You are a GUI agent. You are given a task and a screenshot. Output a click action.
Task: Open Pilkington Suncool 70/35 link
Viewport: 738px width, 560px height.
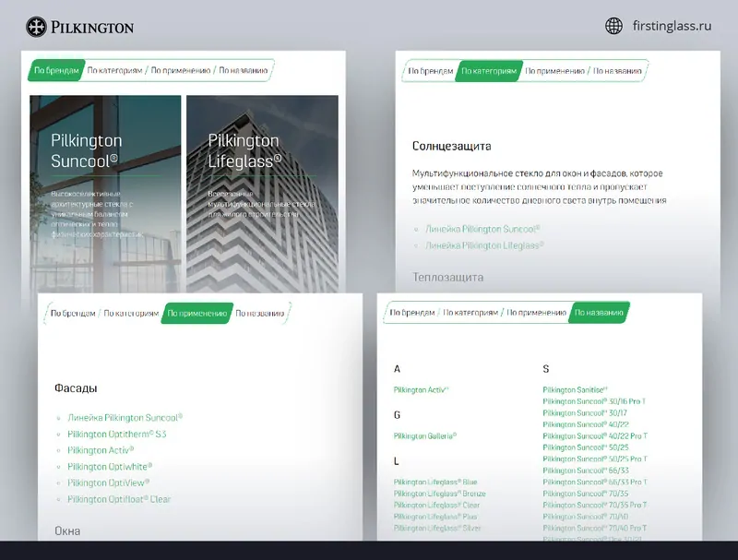click(x=586, y=494)
